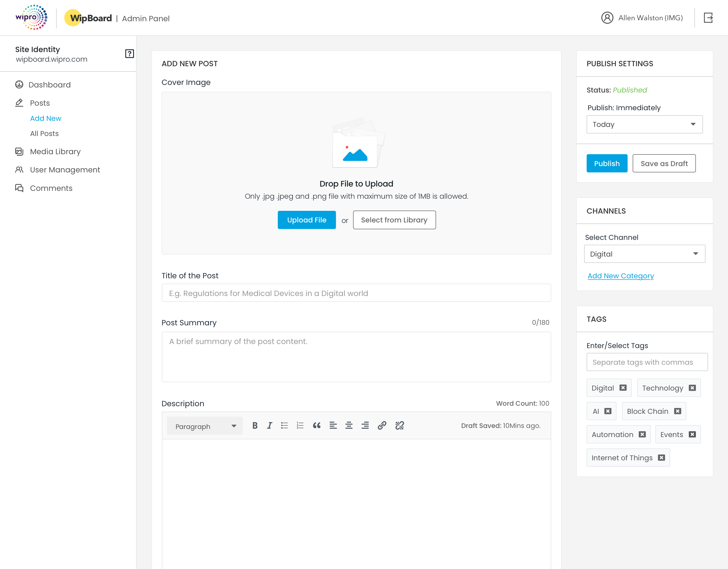Screen dimensions: 728x569
Task: Click the Save as Draft button
Action: click(x=664, y=164)
